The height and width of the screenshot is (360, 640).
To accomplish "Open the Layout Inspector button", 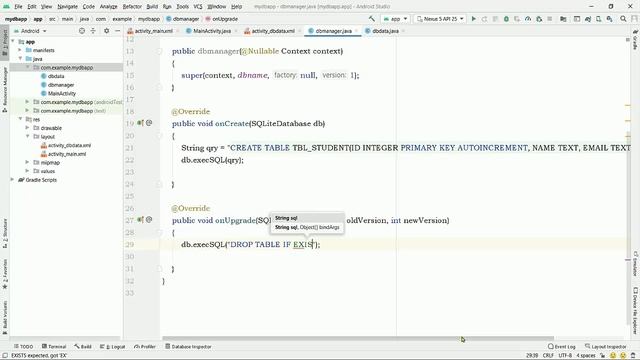I will [606, 347].
